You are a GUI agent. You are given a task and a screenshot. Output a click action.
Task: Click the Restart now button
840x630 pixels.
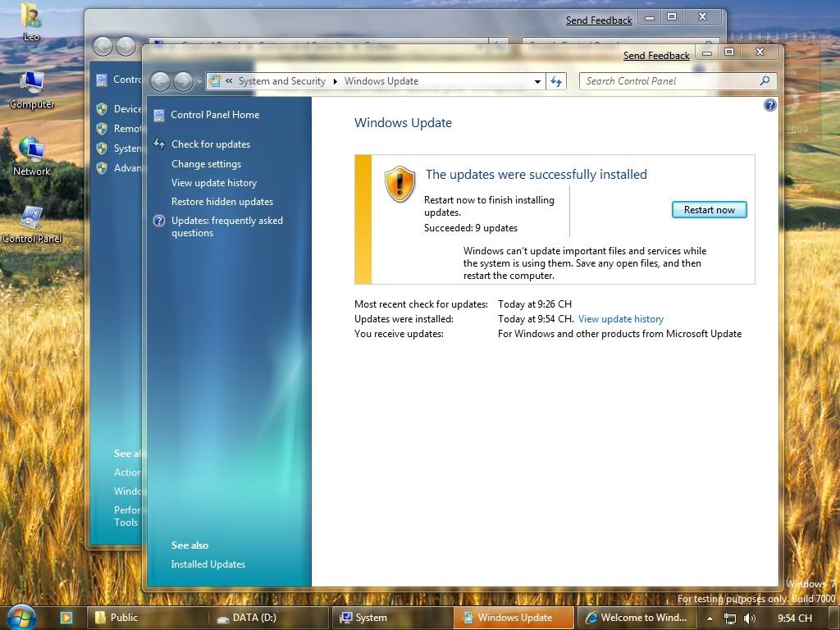coord(710,210)
